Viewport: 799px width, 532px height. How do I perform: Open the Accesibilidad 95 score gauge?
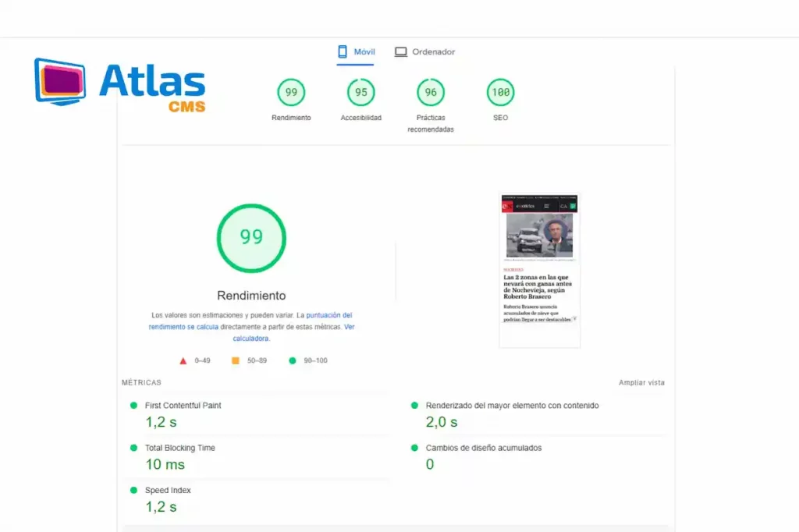pyautogui.click(x=360, y=93)
